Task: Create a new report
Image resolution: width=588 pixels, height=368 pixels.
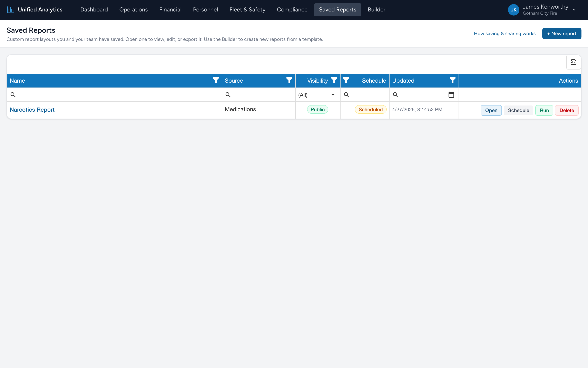Action: [x=561, y=34]
